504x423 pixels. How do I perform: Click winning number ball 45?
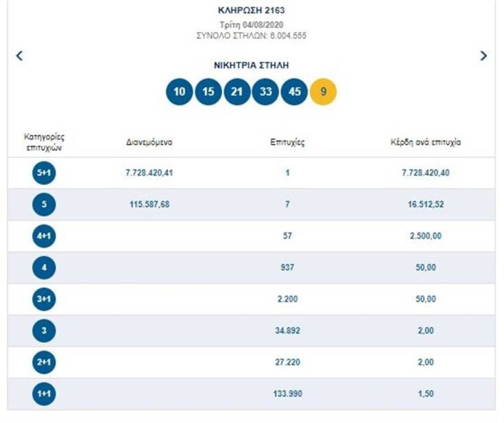(295, 92)
